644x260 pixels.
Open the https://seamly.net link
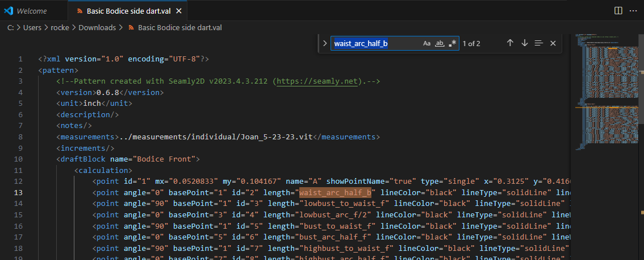click(317, 81)
